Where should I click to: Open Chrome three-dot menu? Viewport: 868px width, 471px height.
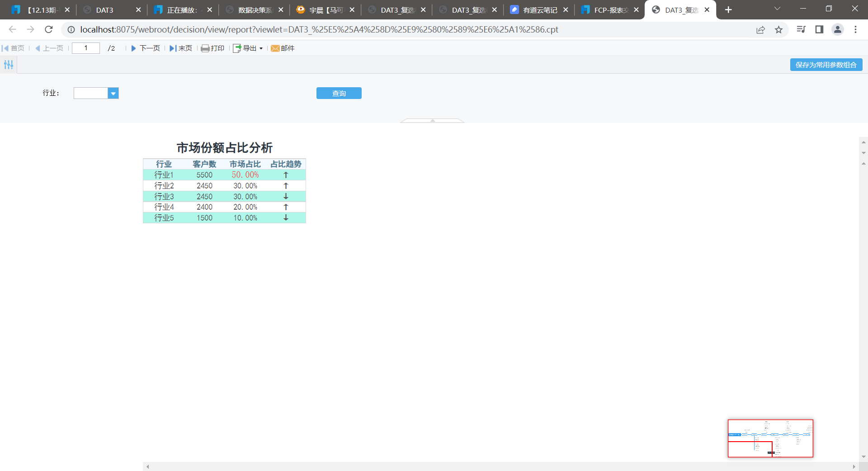[x=855, y=29]
